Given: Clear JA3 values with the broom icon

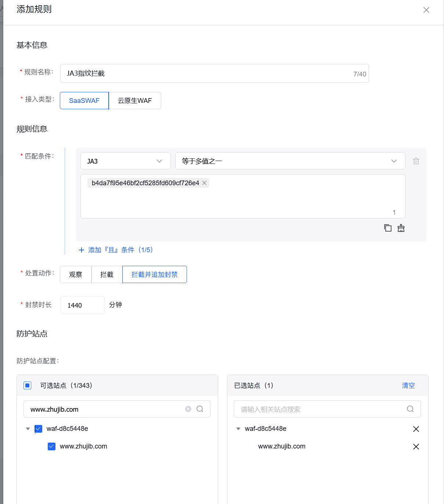Looking at the screenshot, I should click(401, 228).
